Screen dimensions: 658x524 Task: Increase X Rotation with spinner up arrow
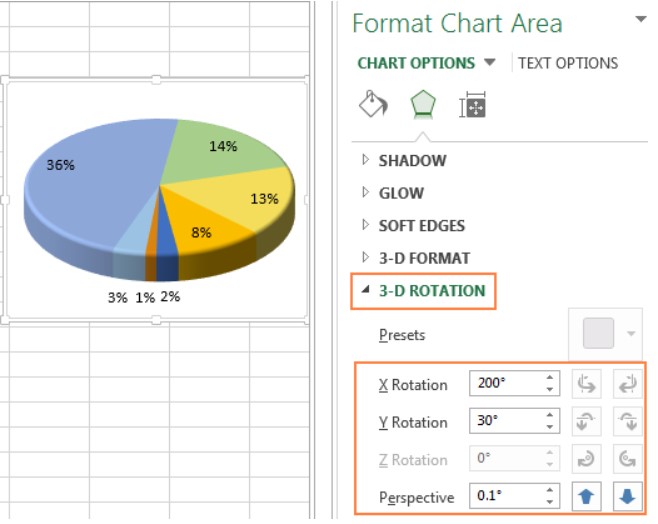click(550, 377)
